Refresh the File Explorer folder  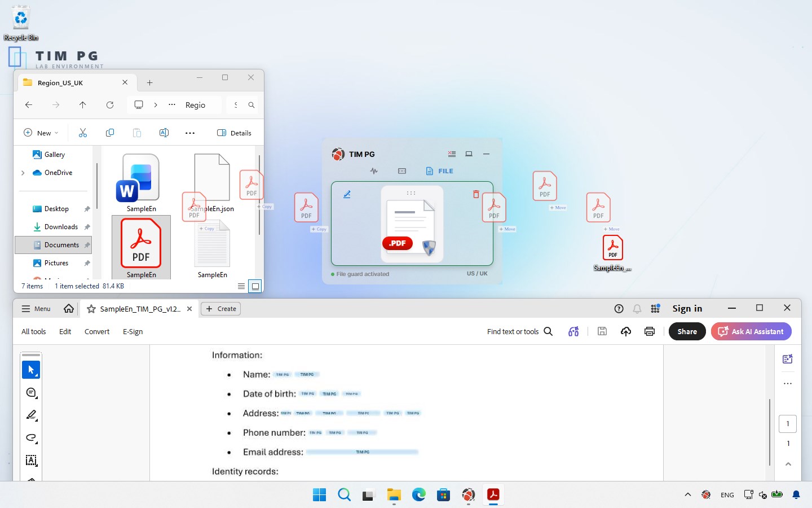110,105
